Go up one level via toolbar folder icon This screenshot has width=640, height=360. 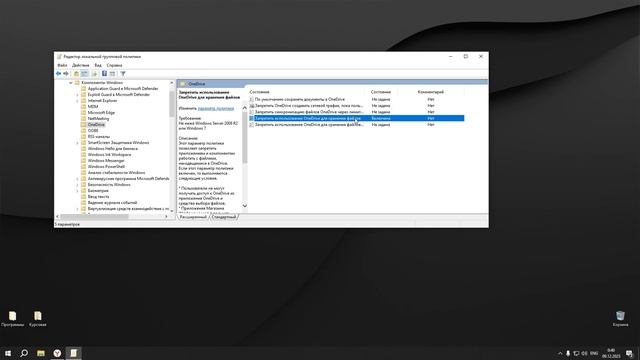point(76,73)
